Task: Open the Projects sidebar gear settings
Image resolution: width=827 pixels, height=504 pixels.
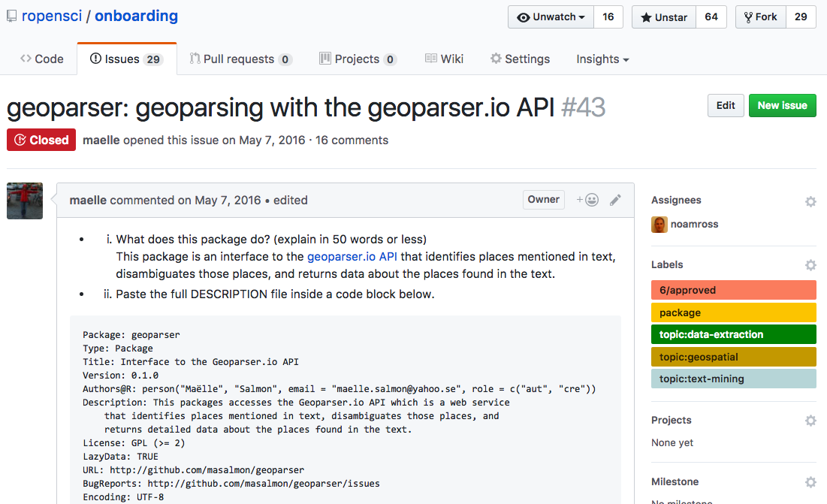Action: click(810, 420)
